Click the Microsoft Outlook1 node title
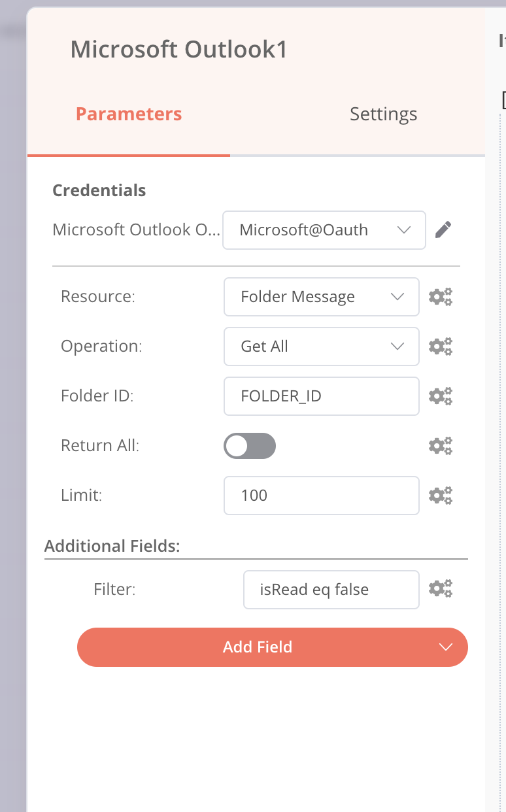This screenshot has width=506, height=812. (x=179, y=50)
